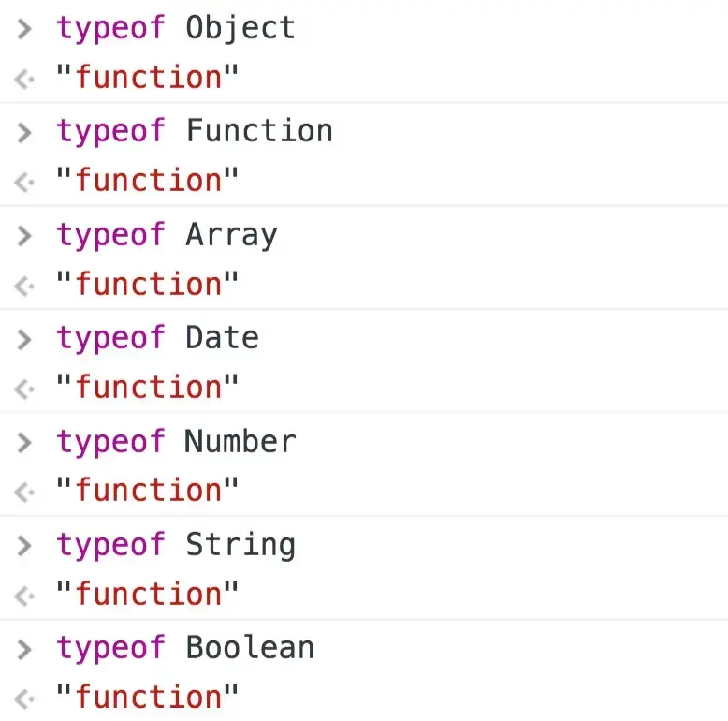
Task: Click the word Boolean in the typeof command
Action: click(250, 648)
